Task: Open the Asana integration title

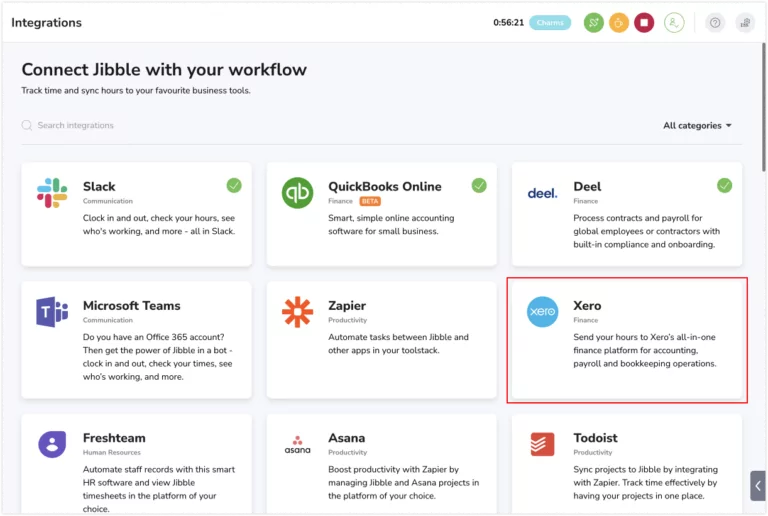Action: [x=346, y=438]
